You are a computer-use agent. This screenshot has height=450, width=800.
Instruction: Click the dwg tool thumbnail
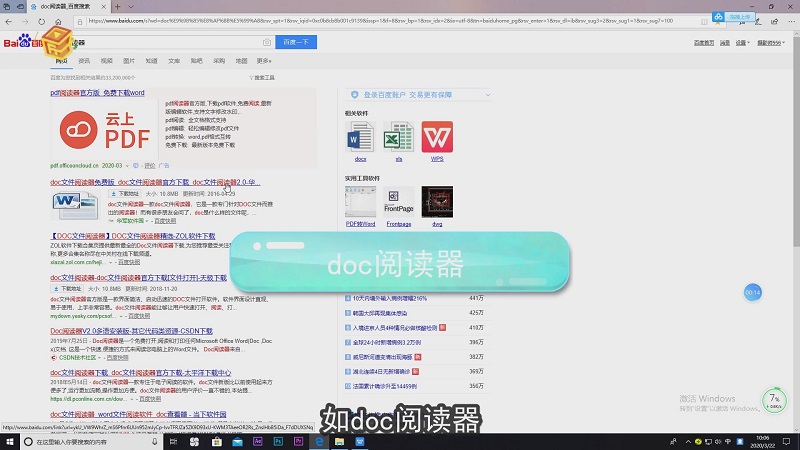[437, 201]
